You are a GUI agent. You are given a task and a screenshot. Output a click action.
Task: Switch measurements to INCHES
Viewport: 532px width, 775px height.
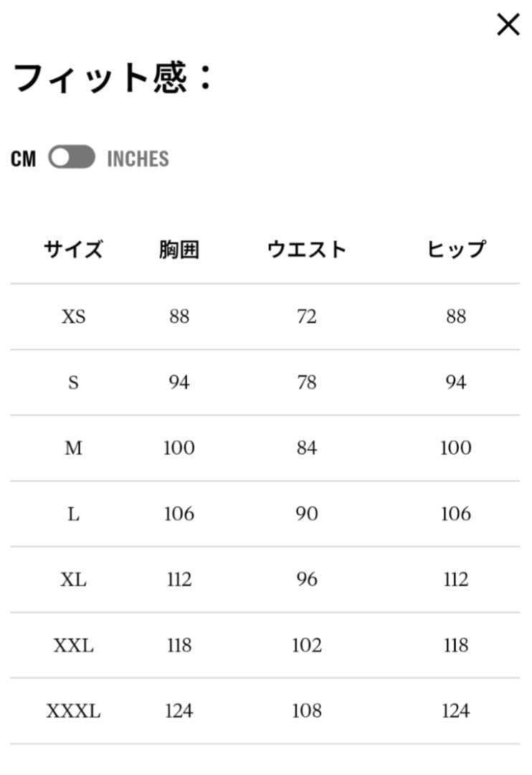pyautogui.click(x=139, y=159)
